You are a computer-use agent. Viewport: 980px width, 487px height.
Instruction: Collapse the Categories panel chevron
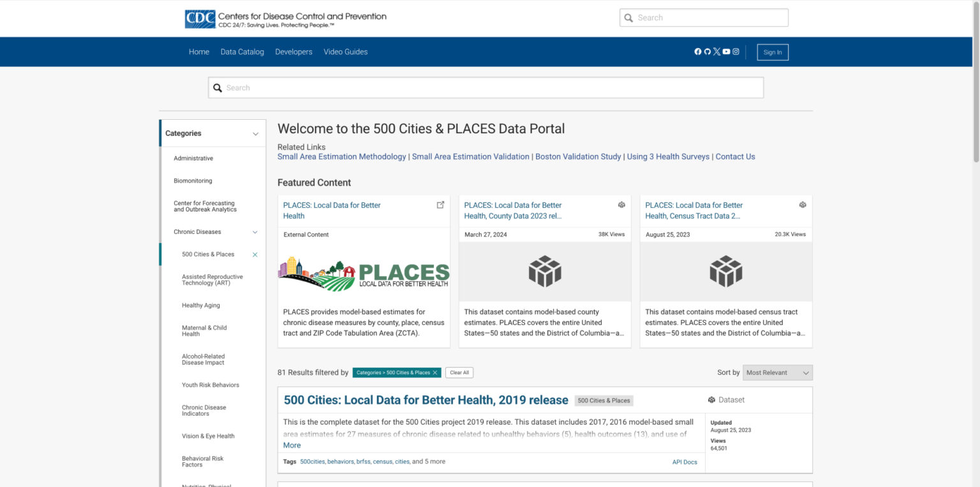[255, 133]
